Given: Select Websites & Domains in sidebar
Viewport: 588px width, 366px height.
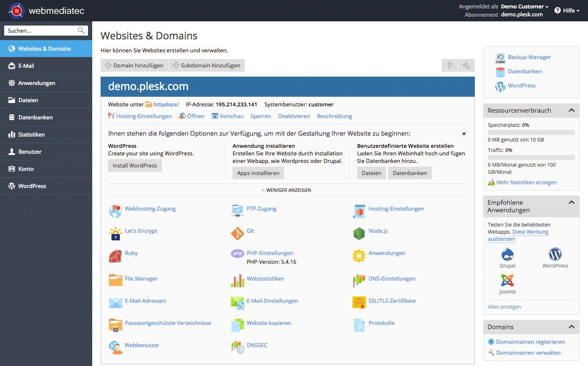Looking at the screenshot, I should tap(46, 49).
